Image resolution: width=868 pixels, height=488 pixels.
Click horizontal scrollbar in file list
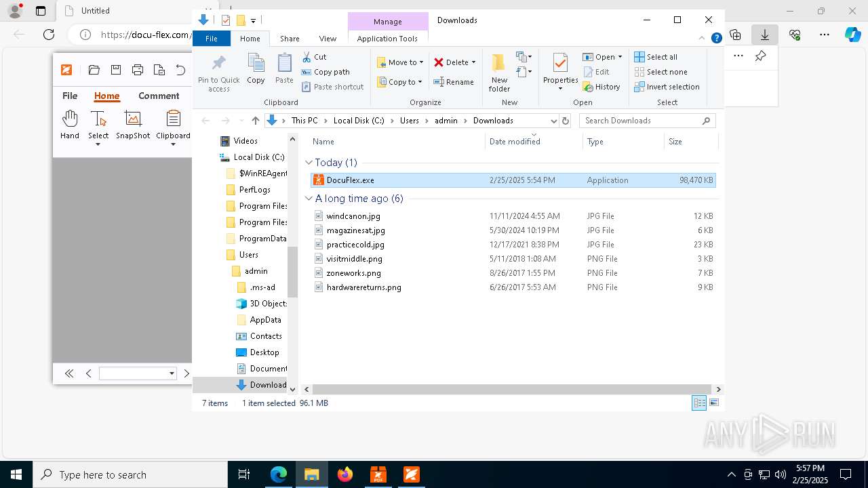[512, 389]
